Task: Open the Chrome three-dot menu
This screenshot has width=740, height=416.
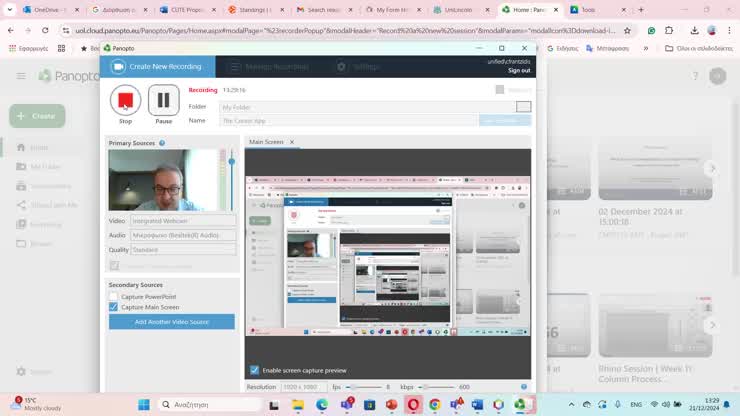Action: click(x=730, y=30)
